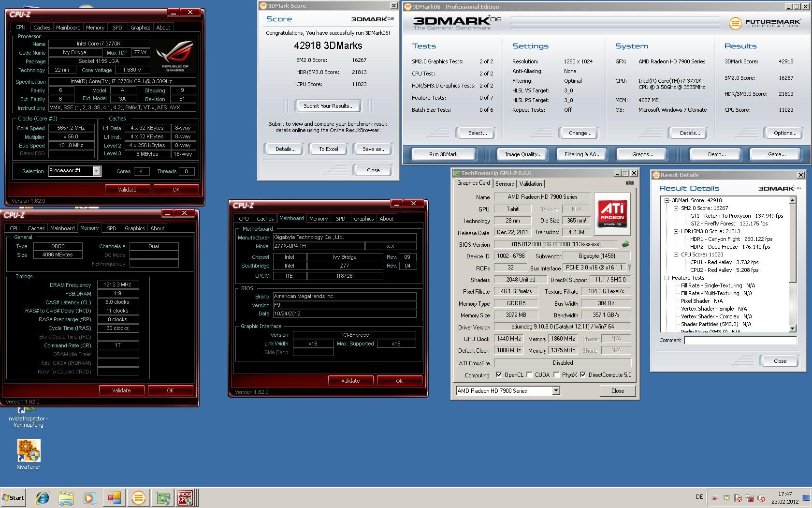
Task: Click into the Comment input field
Action: (x=740, y=340)
